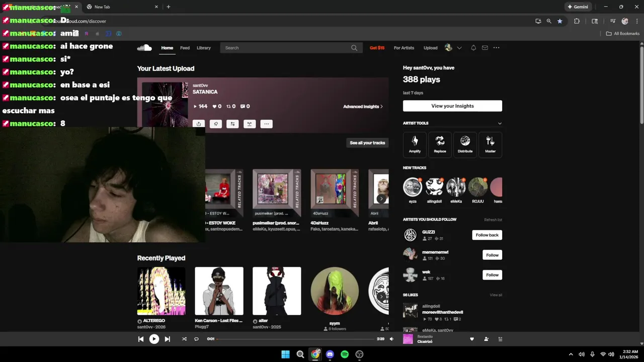Open a new browser tab with plus button
The image size is (644, 362).
168,7
